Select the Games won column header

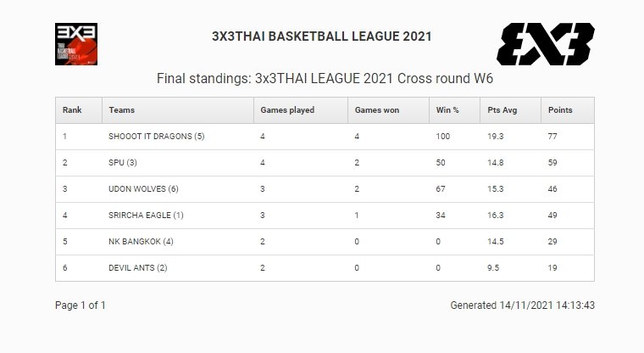click(376, 110)
